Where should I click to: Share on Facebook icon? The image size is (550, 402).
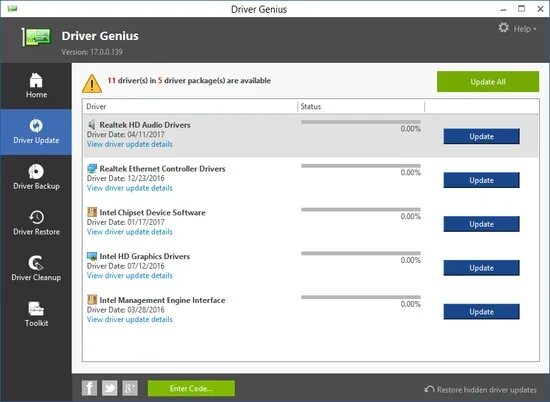coord(89,388)
